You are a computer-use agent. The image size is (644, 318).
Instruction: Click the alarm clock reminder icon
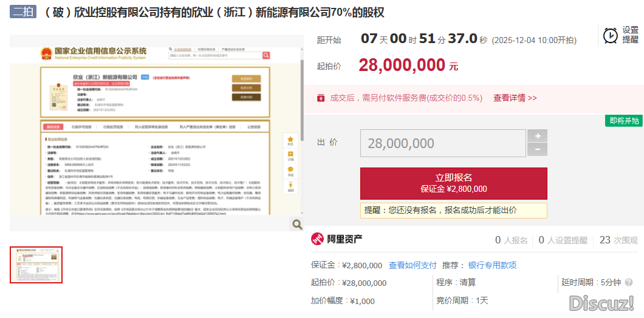[x=611, y=35]
